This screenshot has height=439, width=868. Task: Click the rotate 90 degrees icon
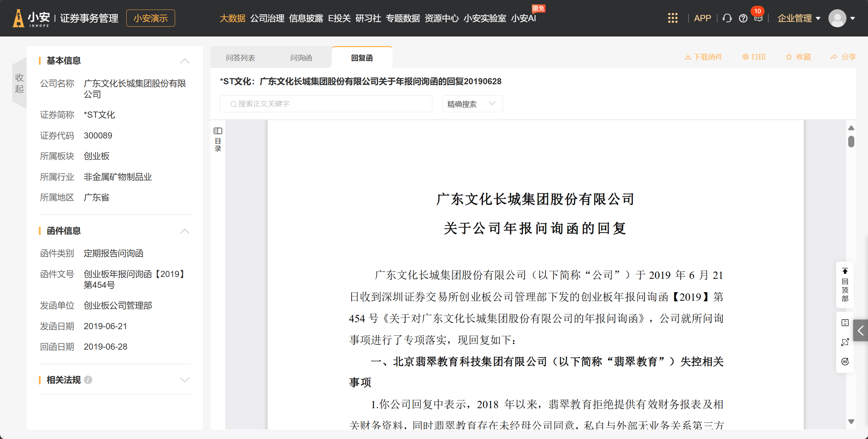coord(845,362)
